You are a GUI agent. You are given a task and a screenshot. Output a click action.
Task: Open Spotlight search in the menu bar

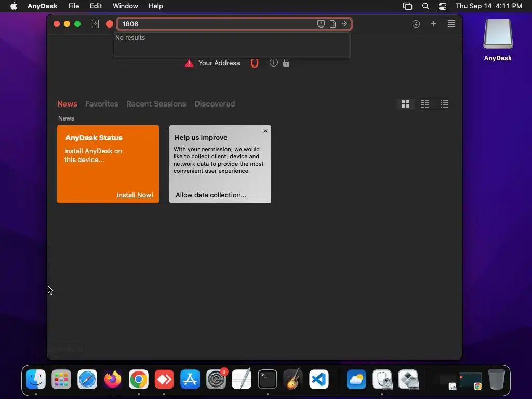[x=425, y=6]
